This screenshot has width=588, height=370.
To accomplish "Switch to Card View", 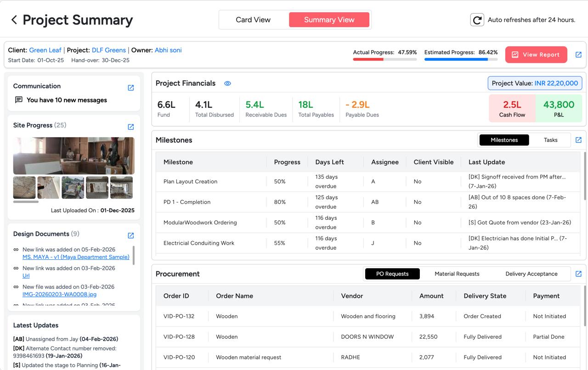I will pyautogui.click(x=253, y=19).
